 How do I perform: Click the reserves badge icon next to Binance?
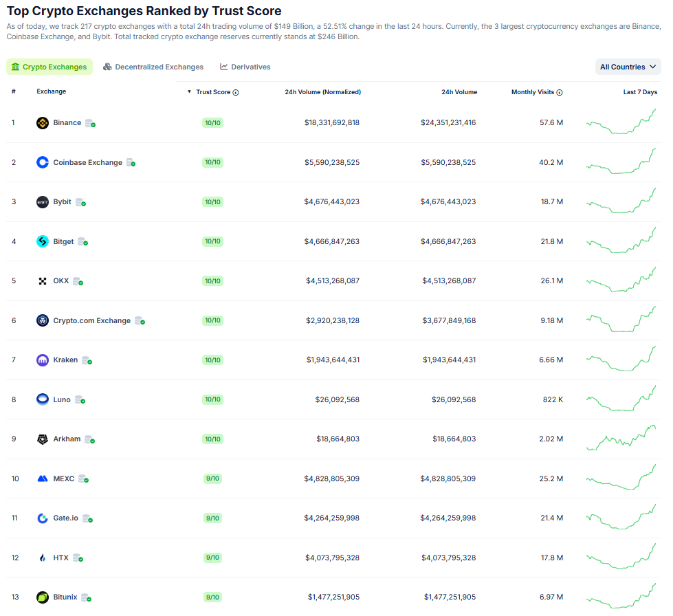(90, 124)
